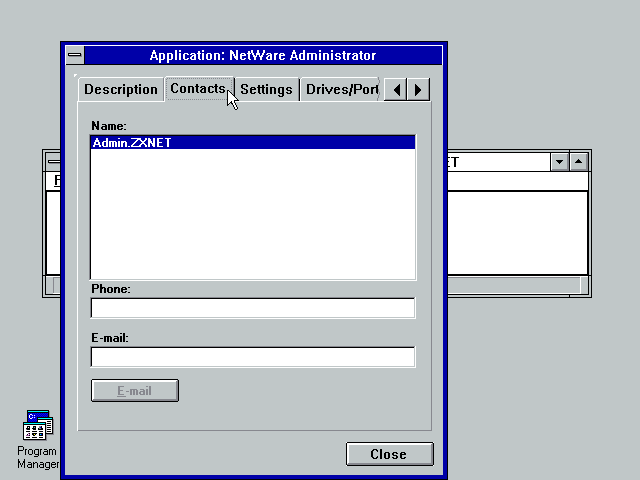Open the Drives/Ports tab
Image resolution: width=640 pixels, height=480 pixels.
click(341, 89)
